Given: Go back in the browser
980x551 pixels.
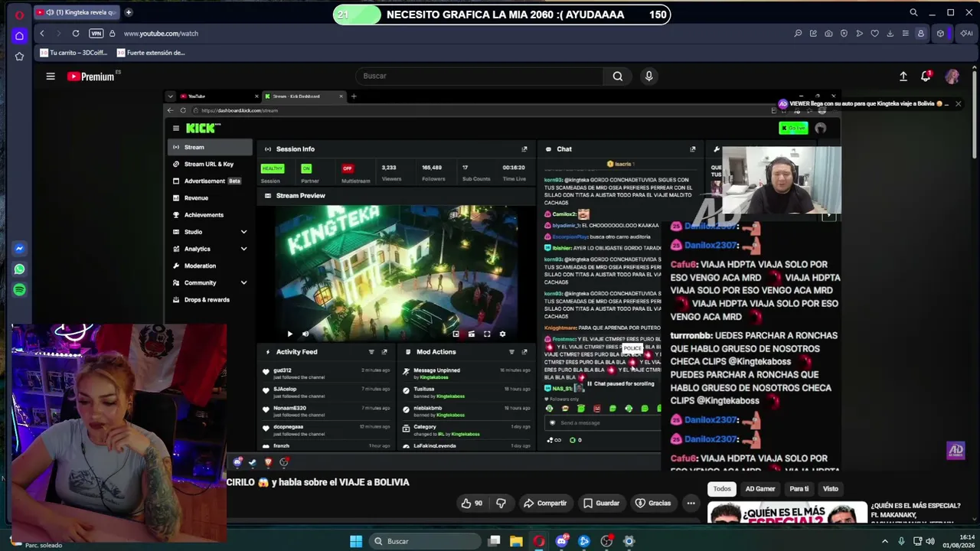Looking at the screenshot, I should point(42,34).
